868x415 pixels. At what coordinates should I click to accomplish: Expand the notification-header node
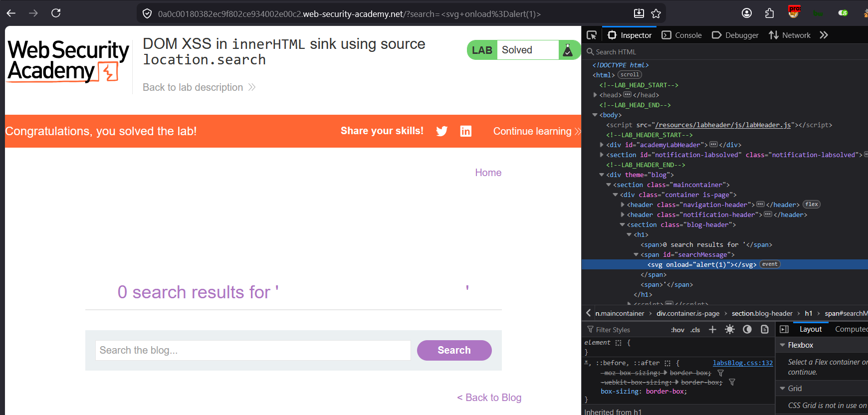(x=623, y=214)
